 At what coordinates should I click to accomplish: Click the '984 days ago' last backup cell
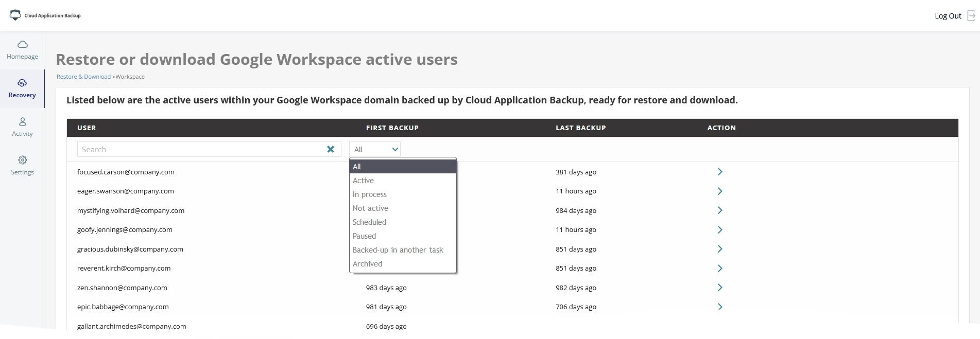coord(576,211)
